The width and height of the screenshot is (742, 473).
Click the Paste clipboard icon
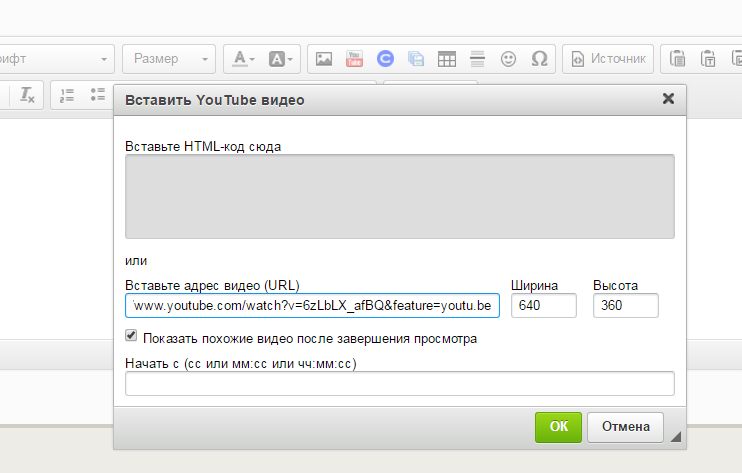click(x=677, y=59)
